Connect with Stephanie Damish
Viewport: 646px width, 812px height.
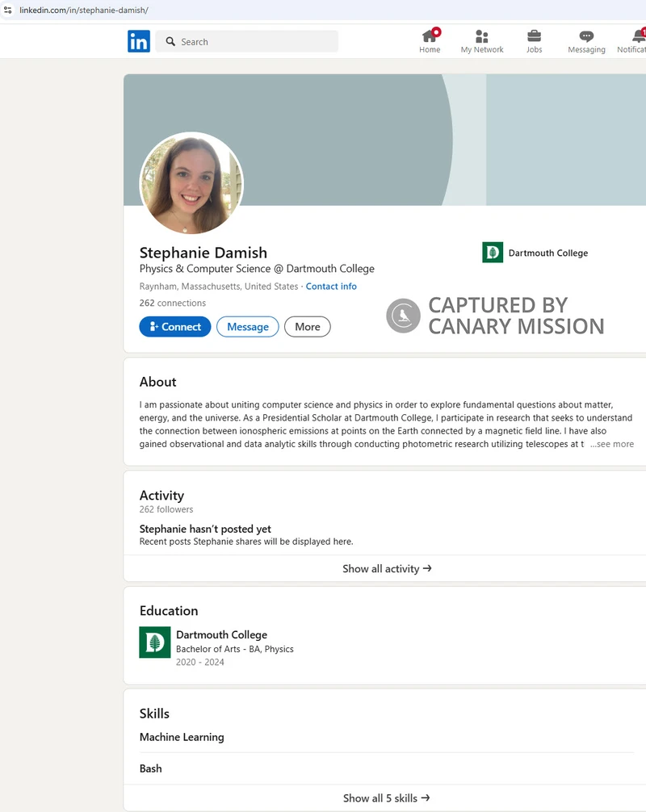pyautogui.click(x=175, y=327)
